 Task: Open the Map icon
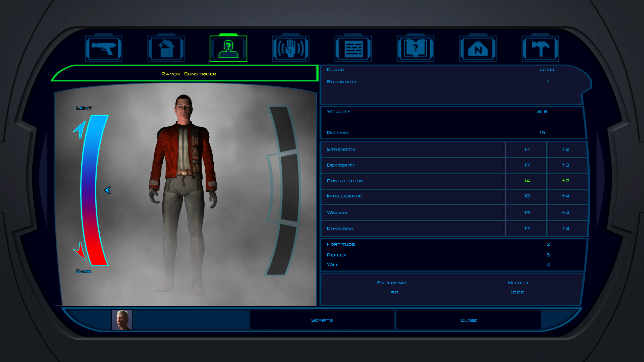tap(478, 49)
